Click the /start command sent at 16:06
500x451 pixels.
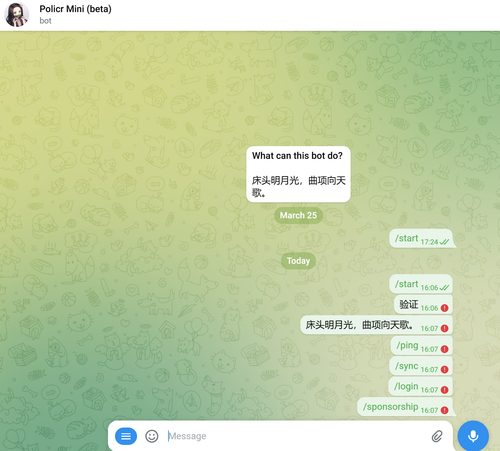click(x=406, y=284)
